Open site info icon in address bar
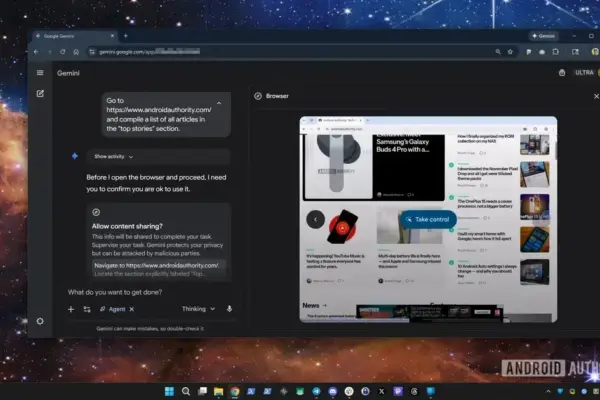Image resolution: width=600 pixels, height=400 pixels. pos(92,52)
